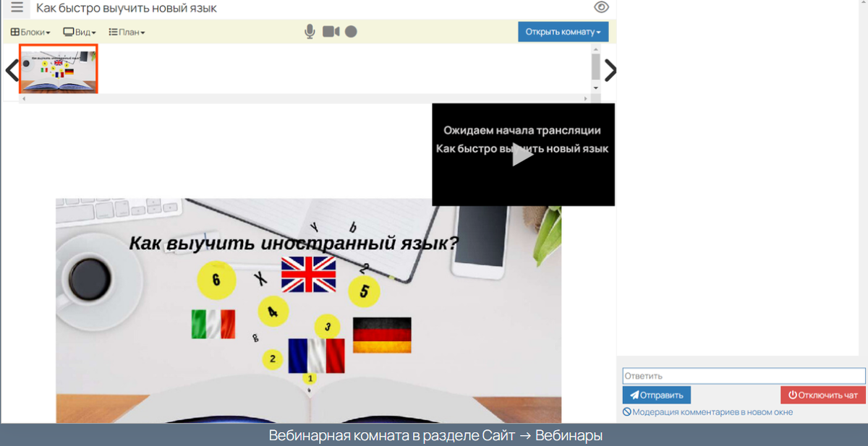
Task: Click the slide heading Как выучить иностранный язык?
Action: tap(294, 244)
